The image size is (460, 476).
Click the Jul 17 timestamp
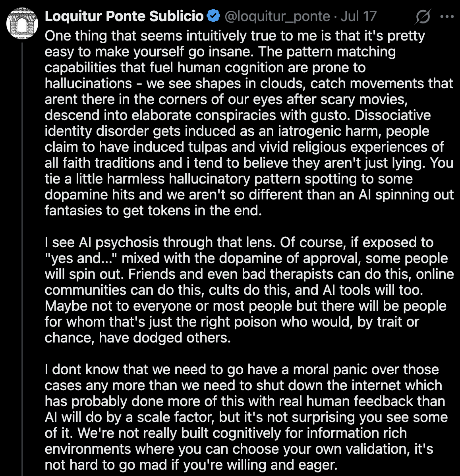[x=358, y=16]
